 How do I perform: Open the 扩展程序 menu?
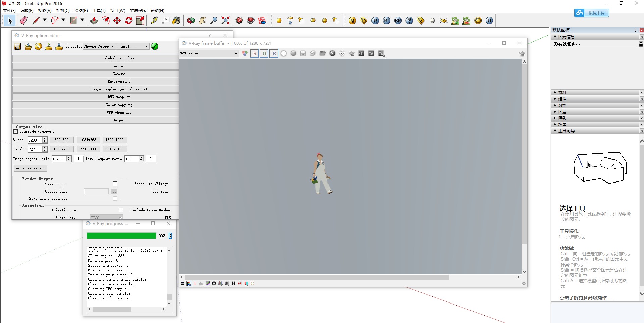(x=138, y=10)
